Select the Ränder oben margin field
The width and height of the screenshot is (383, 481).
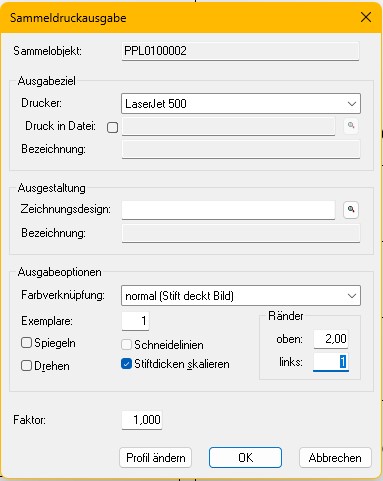[331, 339]
